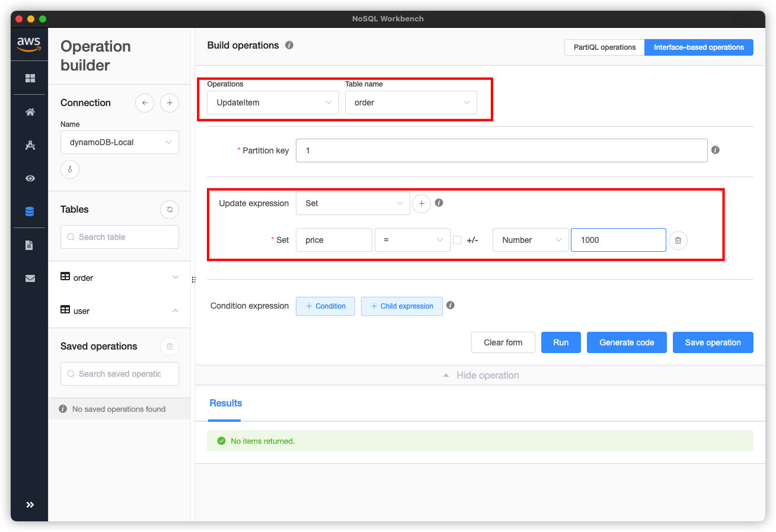Screen dimensions: 776x532
Task: Select the Results tab
Action: [226, 403]
